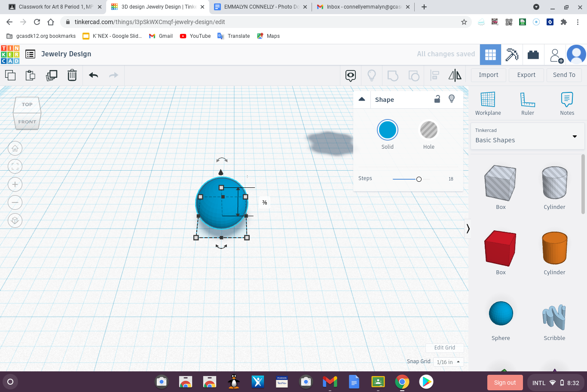
Task: Undo the last action
Action: (92, 75)
